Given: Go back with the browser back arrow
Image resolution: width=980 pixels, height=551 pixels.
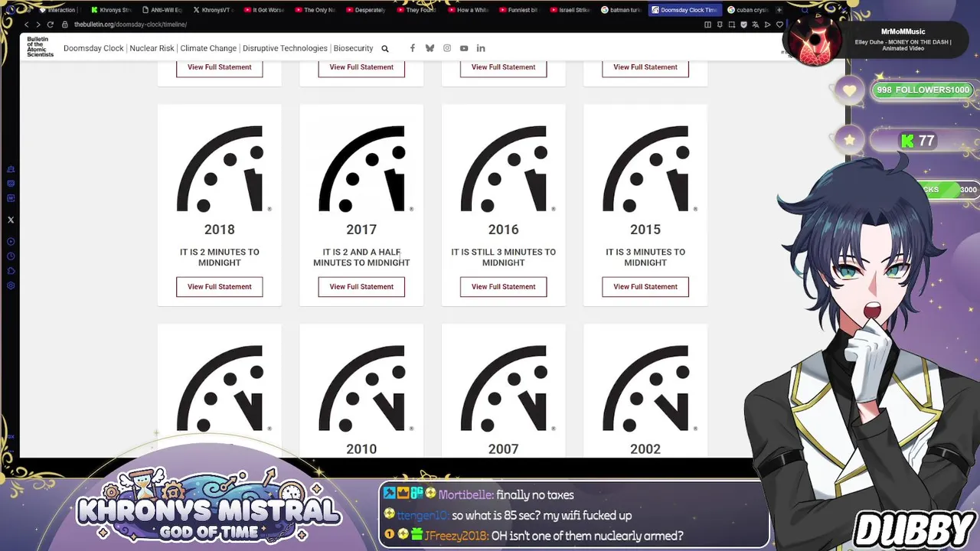Looking at the screenshot, I should 27,24.
